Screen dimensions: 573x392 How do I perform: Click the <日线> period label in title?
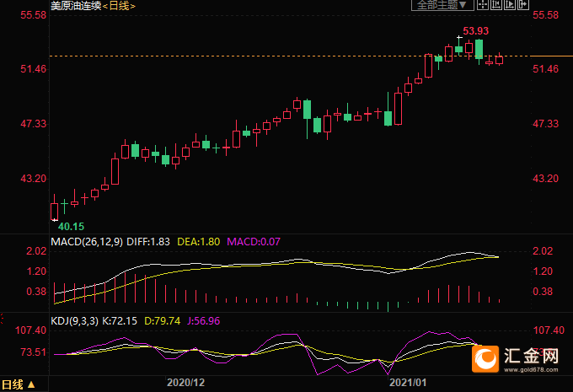coord(119,6)
